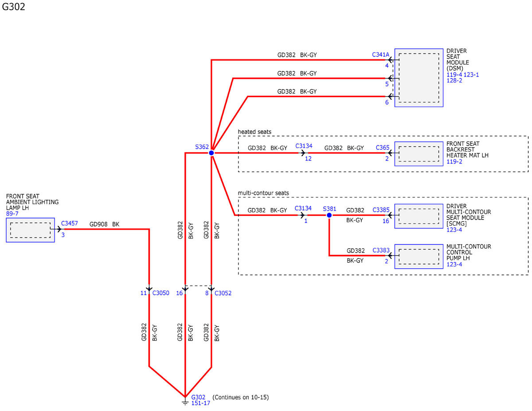Open the C365 connector reference

383,147
